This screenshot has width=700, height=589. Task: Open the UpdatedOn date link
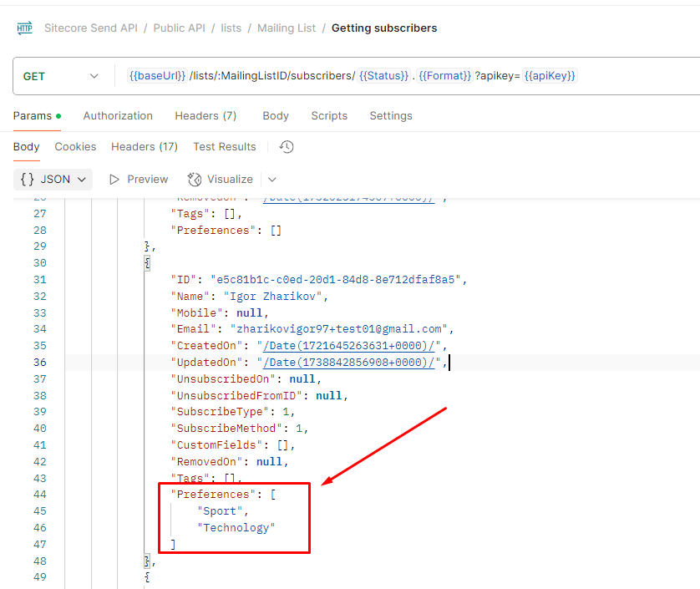pyautogui.click(x=348, y=363)
